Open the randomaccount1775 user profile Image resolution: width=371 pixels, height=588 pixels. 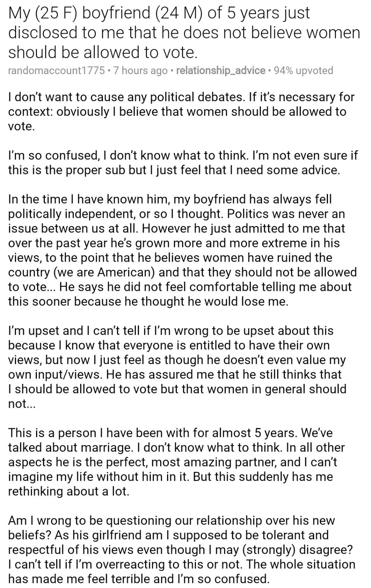56,70
